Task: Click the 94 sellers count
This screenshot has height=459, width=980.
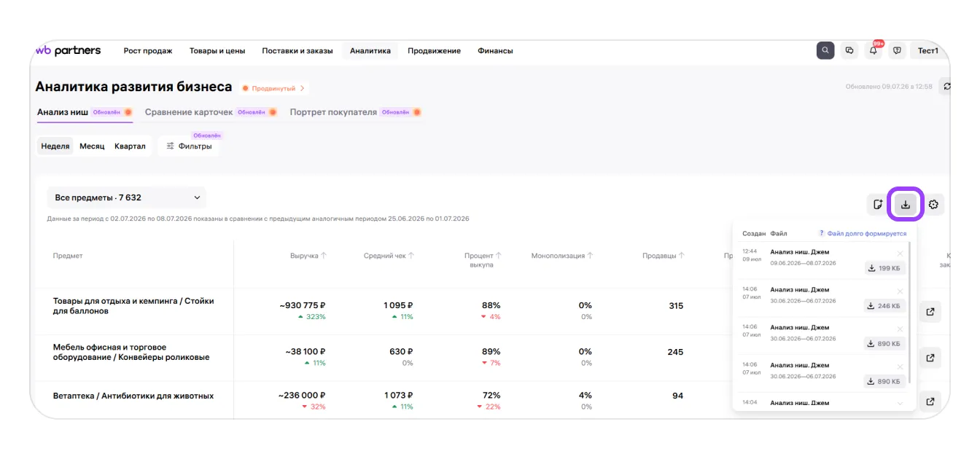Action: pos(677,396)
